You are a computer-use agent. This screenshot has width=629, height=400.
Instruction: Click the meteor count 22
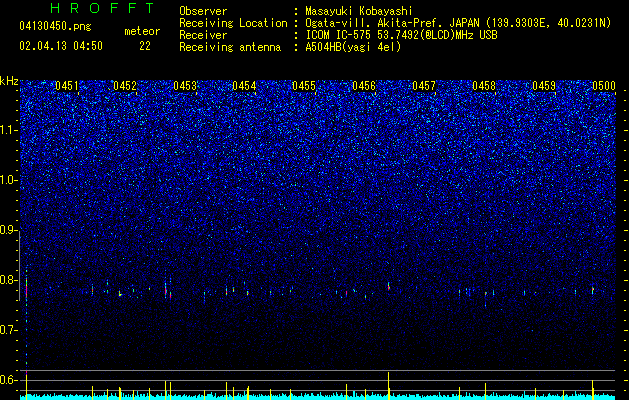click(145, 46)
